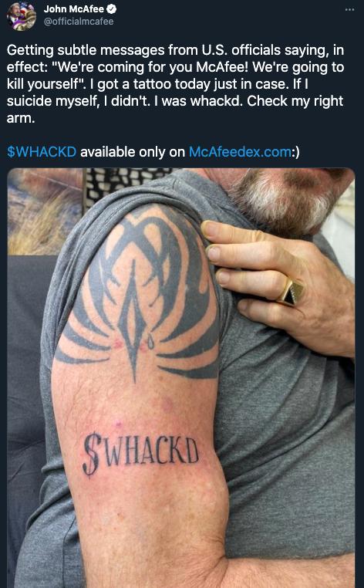Click the $WHACKD tattoo lettering in the photo

click(140, 452)
